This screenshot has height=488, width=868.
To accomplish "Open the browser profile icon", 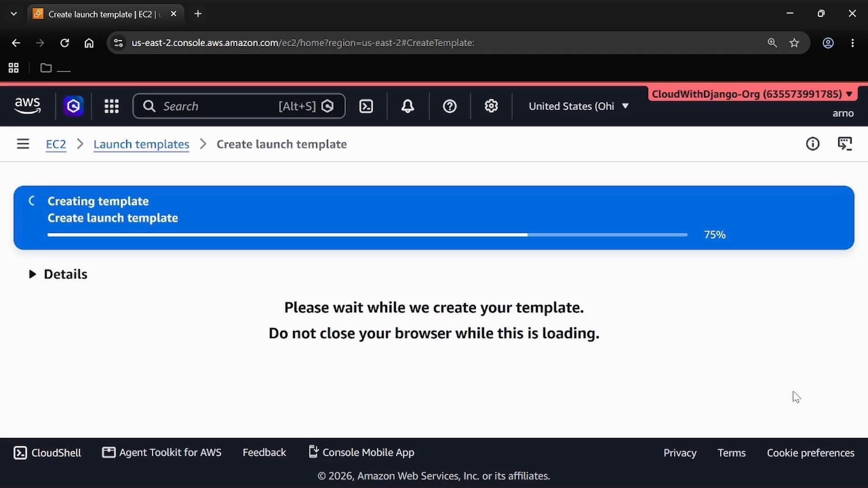I will point(828,43).
